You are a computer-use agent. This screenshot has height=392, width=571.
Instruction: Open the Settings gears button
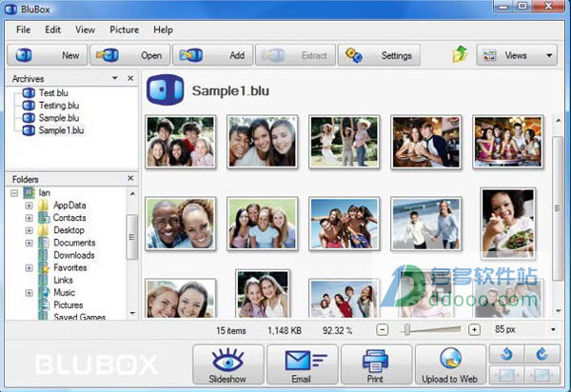coord(379,55)
